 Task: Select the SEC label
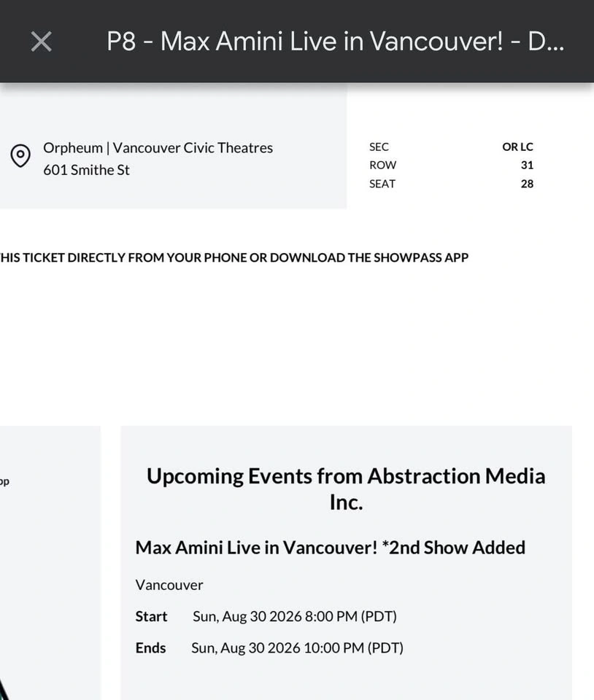point(379,147)
